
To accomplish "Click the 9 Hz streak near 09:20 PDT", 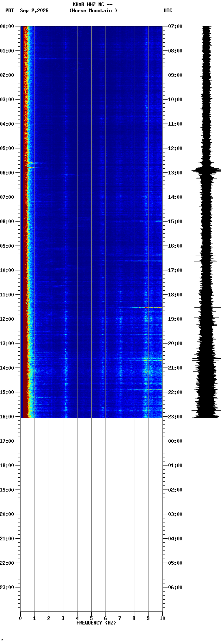I will point(144,255).
